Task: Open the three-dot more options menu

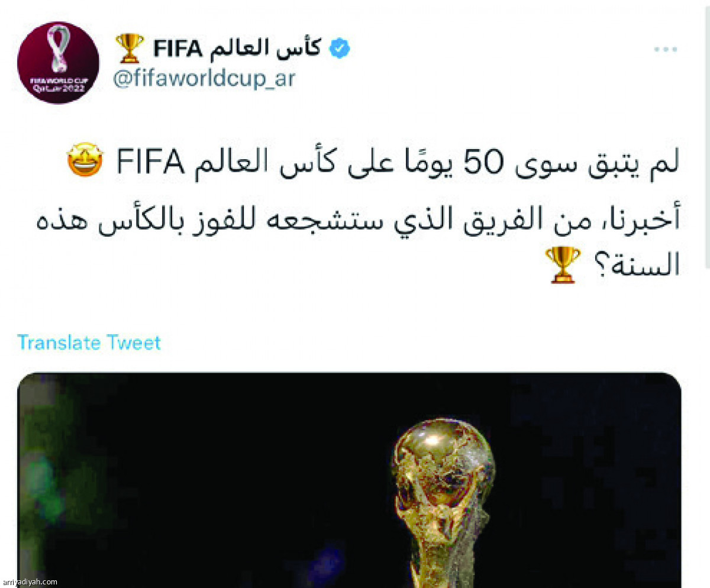Action: [x=665, y=50]
